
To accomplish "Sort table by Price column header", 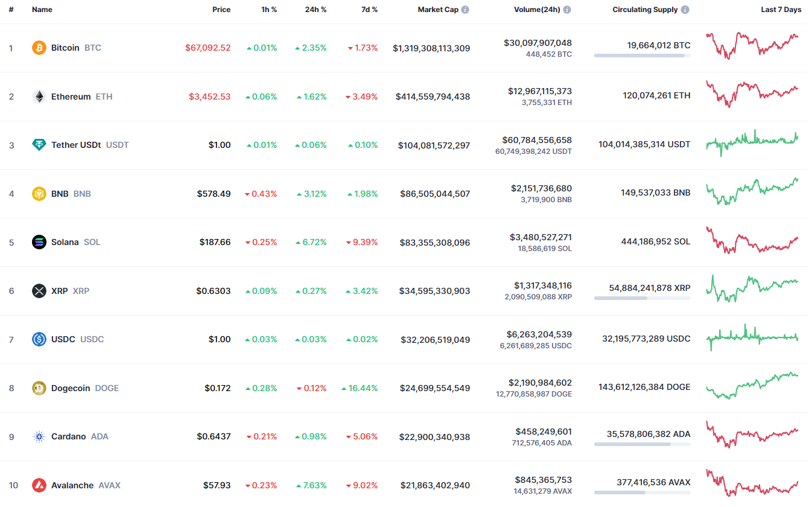I will 221,10.
